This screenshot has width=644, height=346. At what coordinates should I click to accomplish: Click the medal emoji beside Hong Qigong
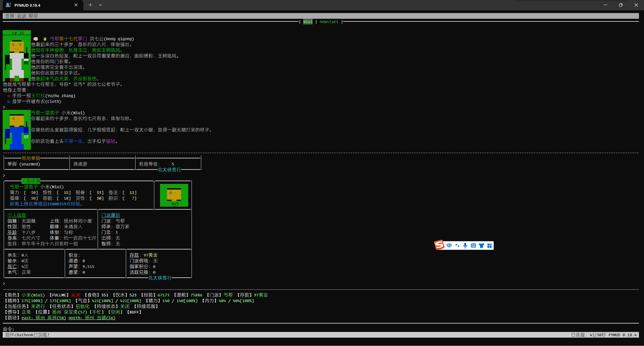(45, 39)
